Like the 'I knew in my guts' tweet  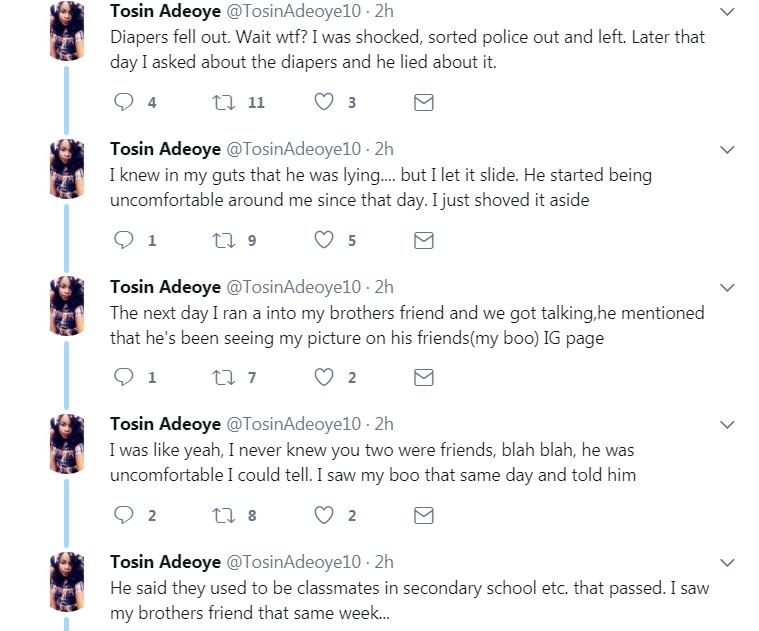[324, 240]
